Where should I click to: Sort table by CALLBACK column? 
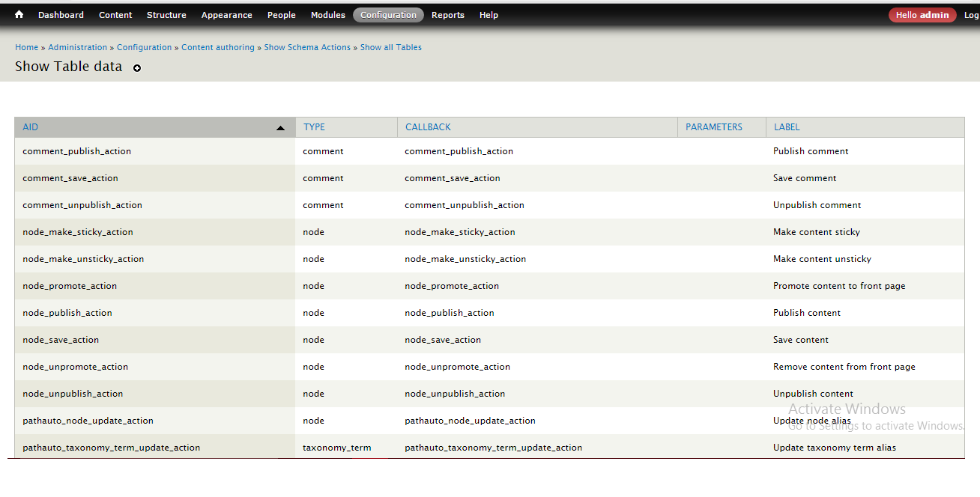click(x=428, y=127)
